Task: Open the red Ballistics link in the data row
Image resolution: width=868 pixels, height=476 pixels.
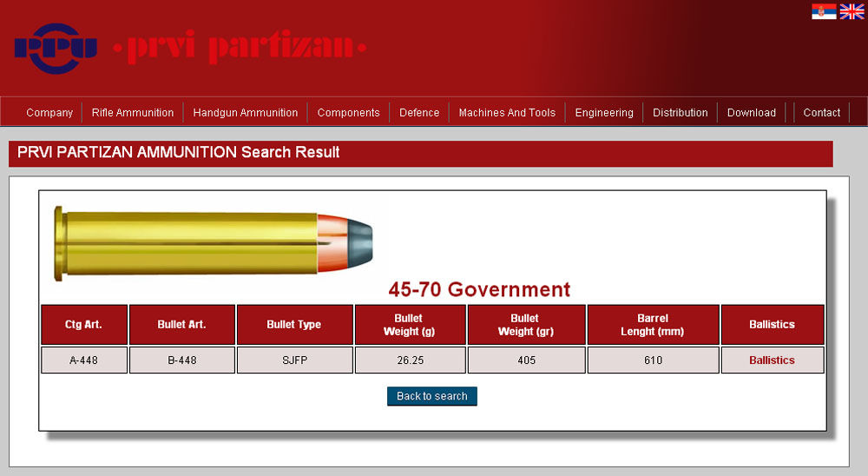Action: (772, 360)
